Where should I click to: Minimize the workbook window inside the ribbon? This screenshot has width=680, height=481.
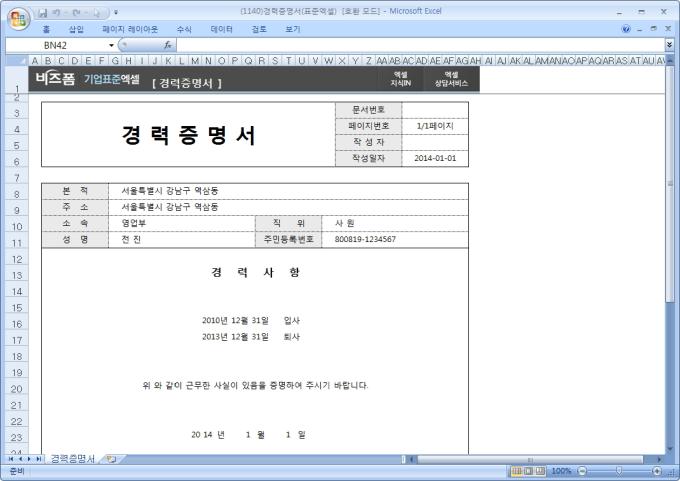(x=640, y=29)
